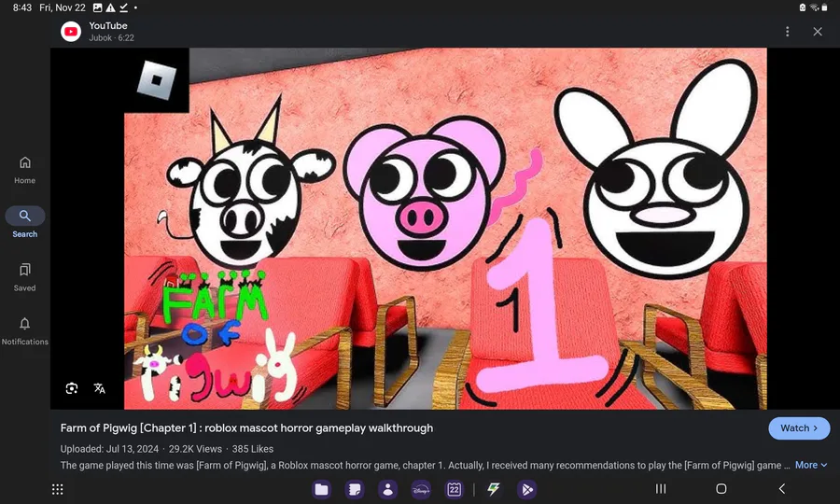Tap the Google Lens search icon
The image size is (840, 504).
(x=72, y=388)
